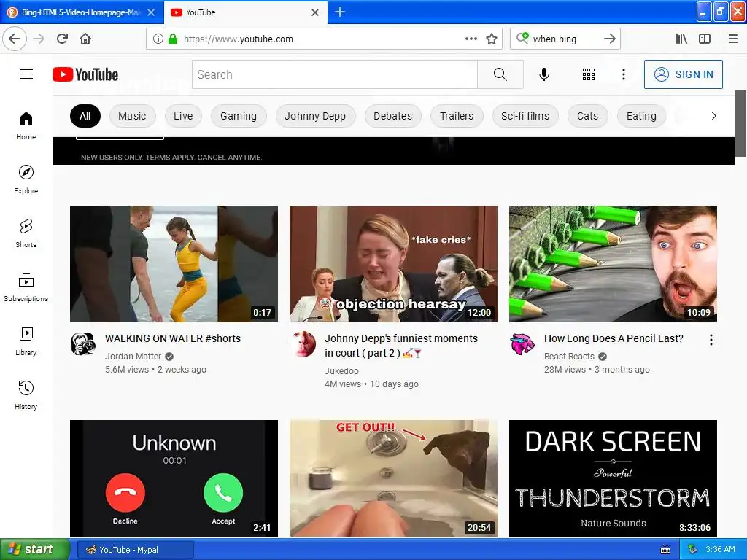Click Jordan Matter channel avatar
This screenshot has width=747, height=560.
[83, 344]
